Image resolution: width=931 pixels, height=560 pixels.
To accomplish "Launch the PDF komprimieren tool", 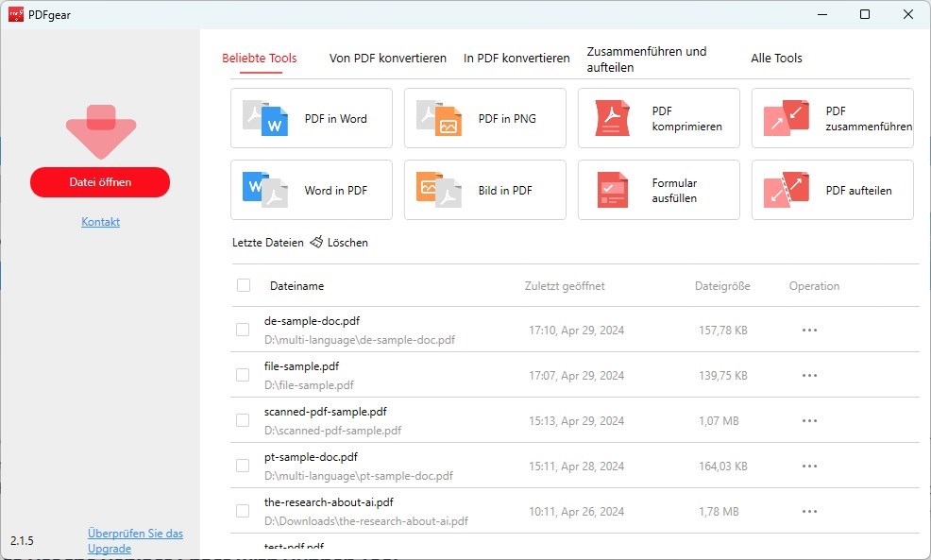I will click(x=658, y=117).
